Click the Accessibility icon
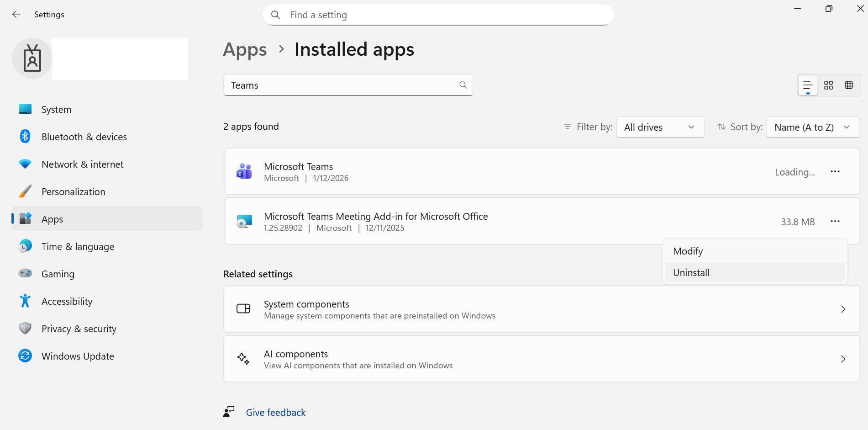Screen dimensions: 868x430 coord(25,301)
